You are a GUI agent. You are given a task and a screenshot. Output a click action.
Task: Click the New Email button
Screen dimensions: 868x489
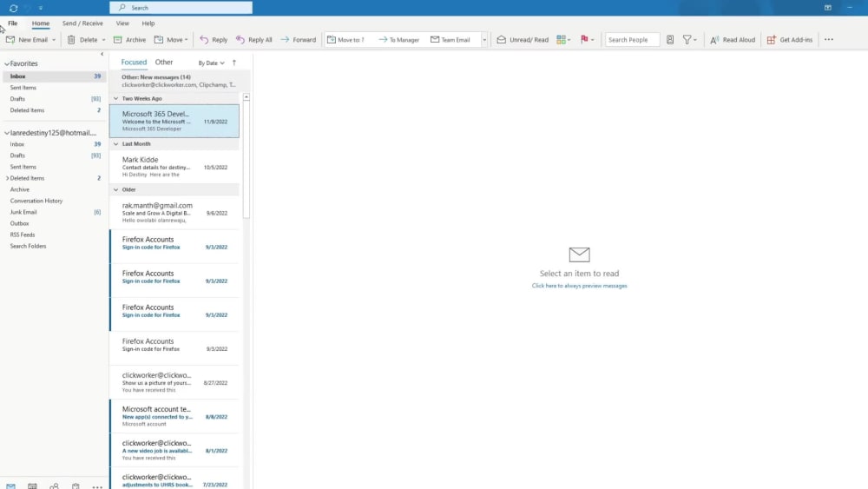point(27,40)
